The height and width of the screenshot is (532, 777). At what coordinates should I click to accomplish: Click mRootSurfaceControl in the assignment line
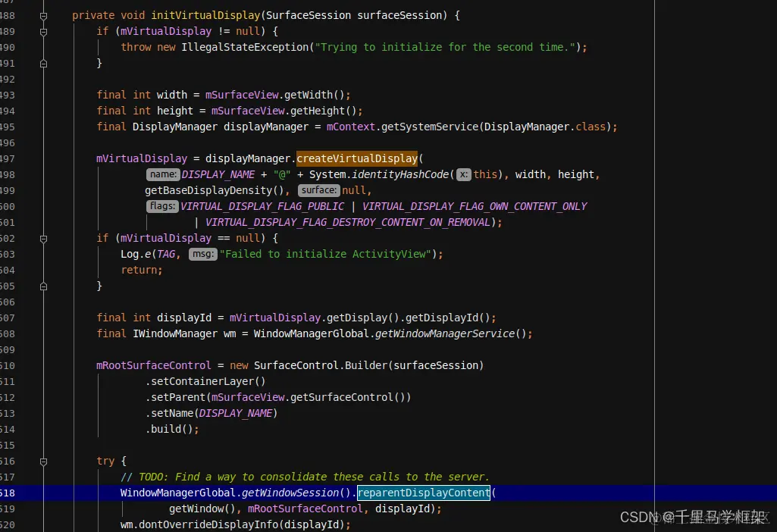(154, 365)
